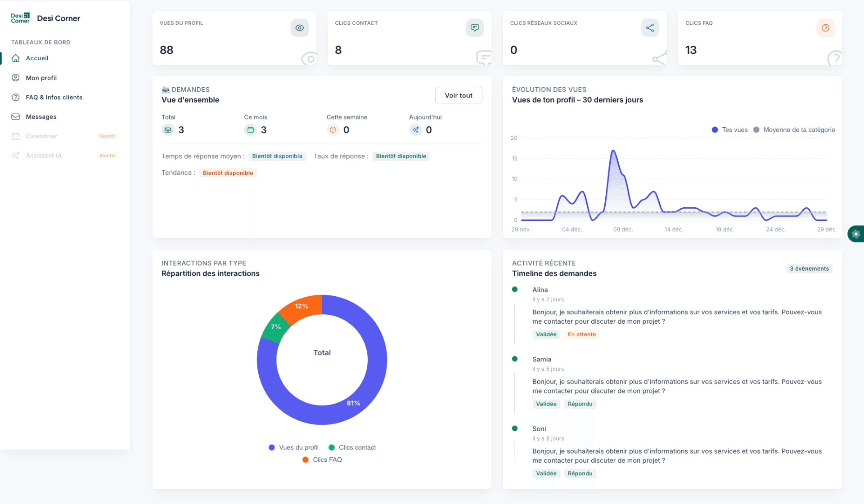The image size is (864, 504).
Task: Click the chat bubble icon in Clics contact card
Action: pyautogui.click(x=474, y=28)
